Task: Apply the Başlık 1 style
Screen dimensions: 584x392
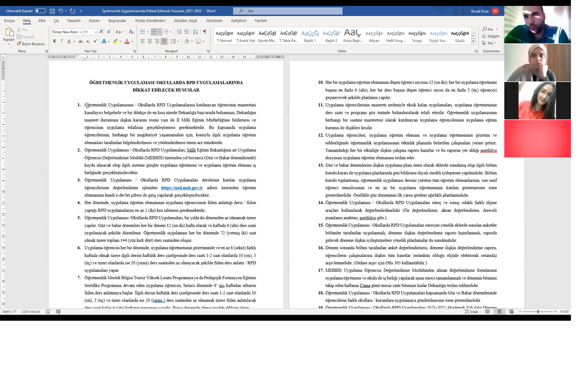Action: (x=310, y=36)
